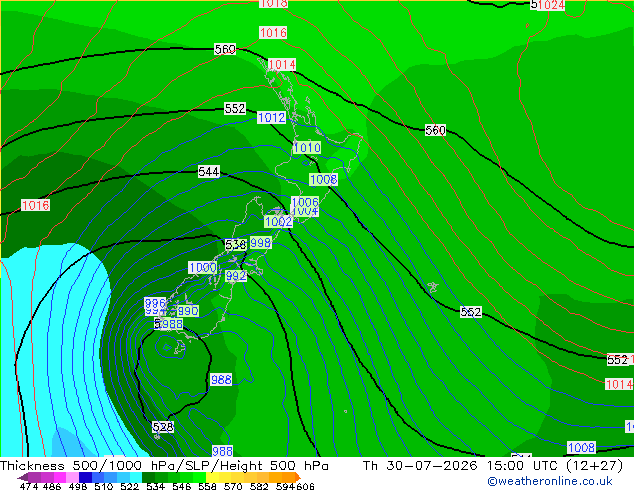Click the dark blue swatch in thickness legend
The image size is (634, 490).
tap(85, 477)
